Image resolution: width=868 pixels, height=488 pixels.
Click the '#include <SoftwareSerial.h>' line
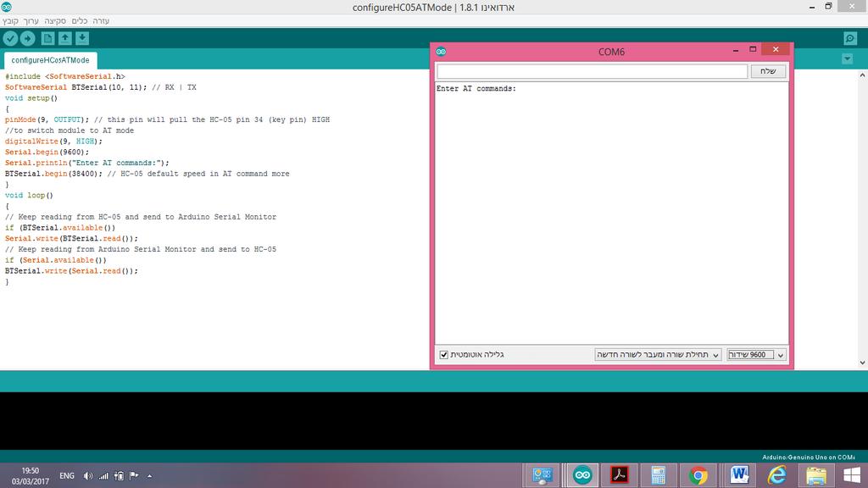point(64,76)
